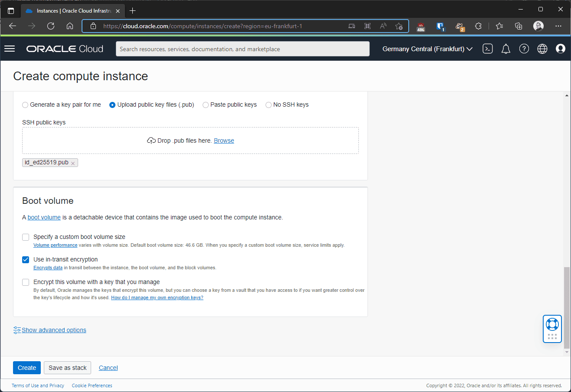Click the Oracle Cloud search field
Screen dimensions: 571x392
pyautogui.click(x=243, y=49)
